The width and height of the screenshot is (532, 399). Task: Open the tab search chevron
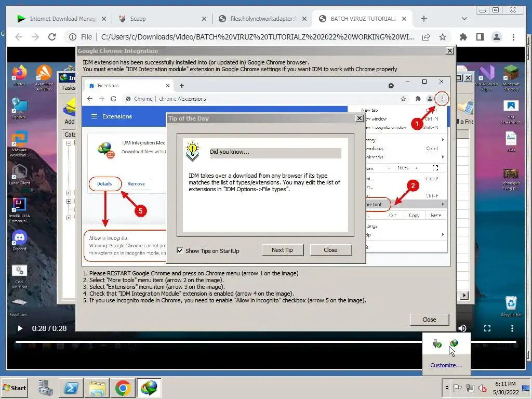(x=464, y=19)
